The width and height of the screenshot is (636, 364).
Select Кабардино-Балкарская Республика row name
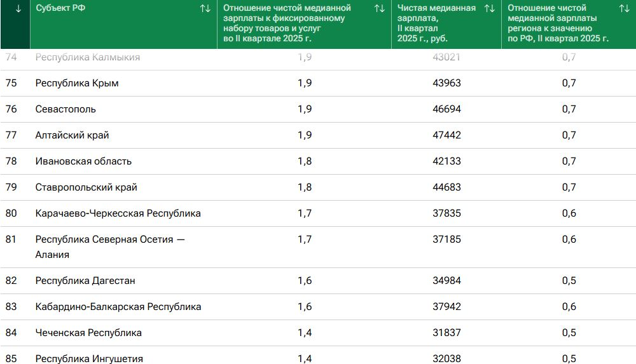(x=118, y=306)
